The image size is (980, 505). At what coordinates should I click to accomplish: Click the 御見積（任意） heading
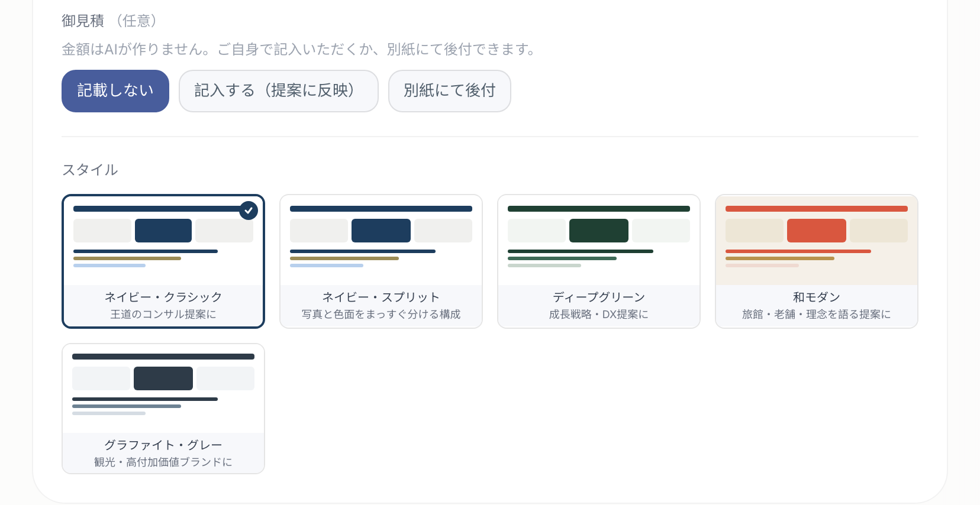(111, 21)
